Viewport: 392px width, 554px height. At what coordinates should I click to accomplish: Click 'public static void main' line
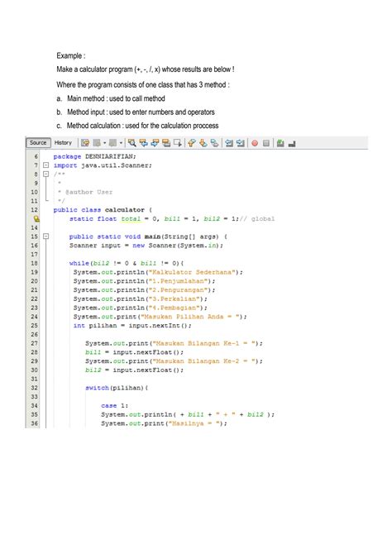click(x=149, y=236)
